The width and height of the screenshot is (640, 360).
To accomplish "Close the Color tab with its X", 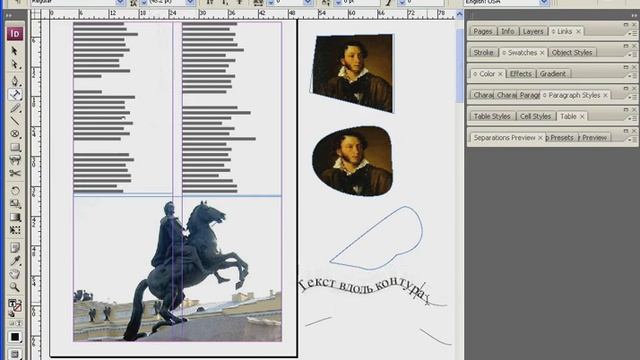I will [x=500, y=74].
